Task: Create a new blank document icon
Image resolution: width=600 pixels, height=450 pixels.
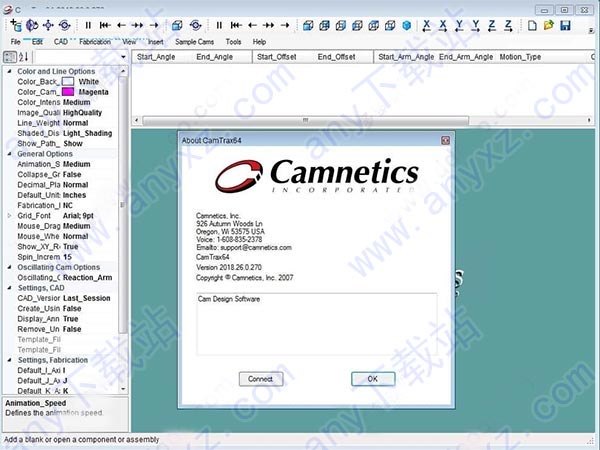Action: pyautogui.click(x=532, y=26)
